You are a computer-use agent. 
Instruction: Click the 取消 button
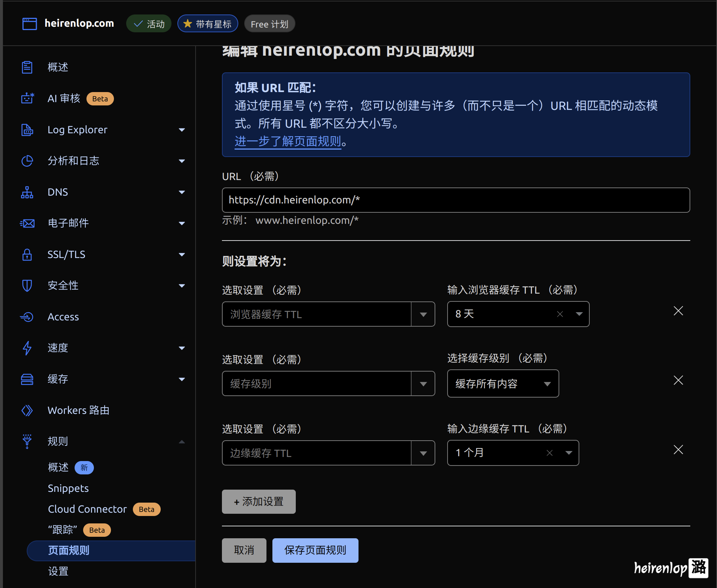(x=244, y=550)
